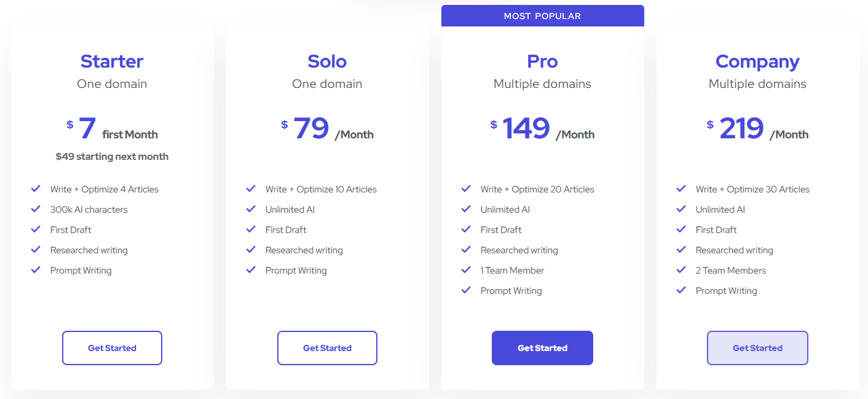The height and width of the screenshot is (399, 868).
Task: Click the checkmark next to Unlimited AI in Company
Action: (681, 210)
